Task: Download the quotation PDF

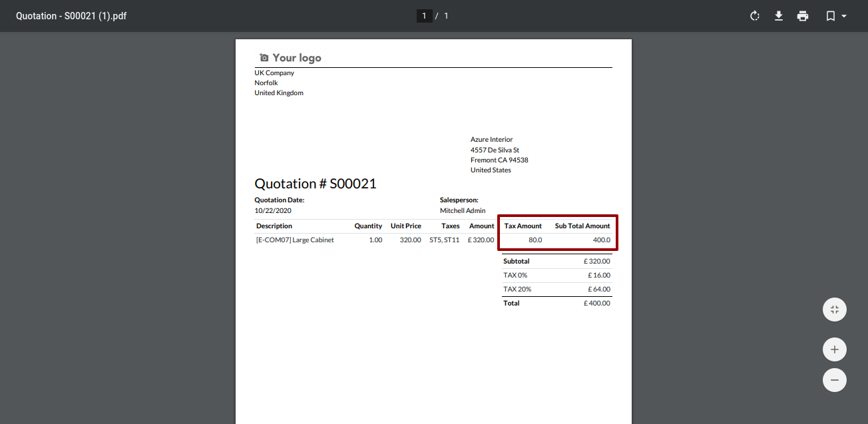Action: (x=779, y=16)
